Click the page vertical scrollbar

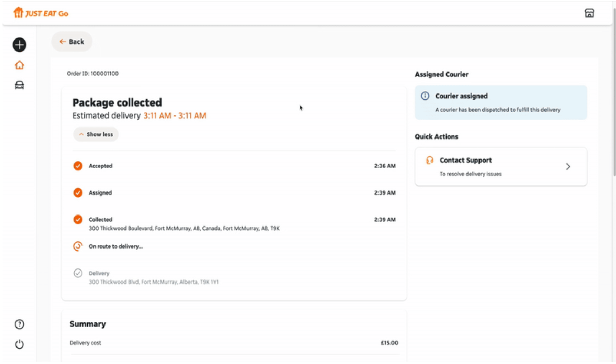[x=613, y=103]
